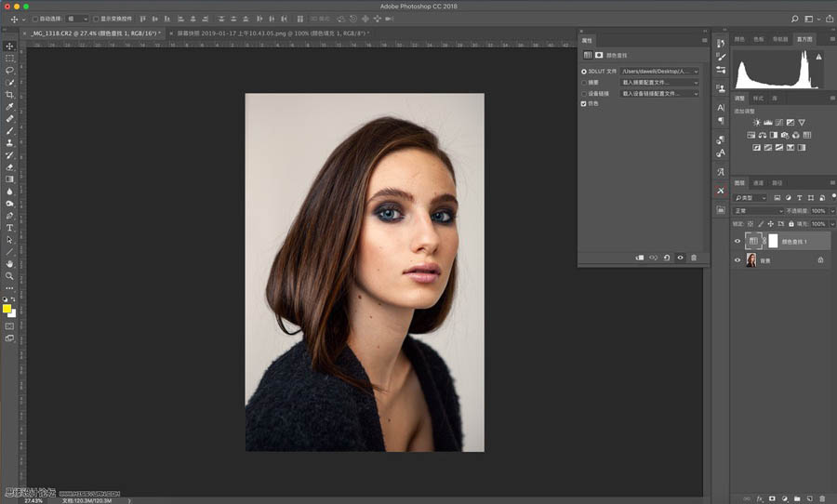Choose the Hand tool
The image size is (837, 504).
click(10, 263)
